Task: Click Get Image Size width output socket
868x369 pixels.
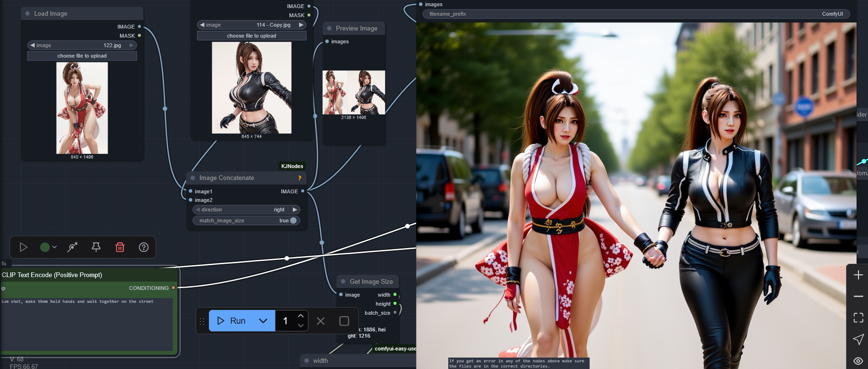Action: click(x=395, y=295)
